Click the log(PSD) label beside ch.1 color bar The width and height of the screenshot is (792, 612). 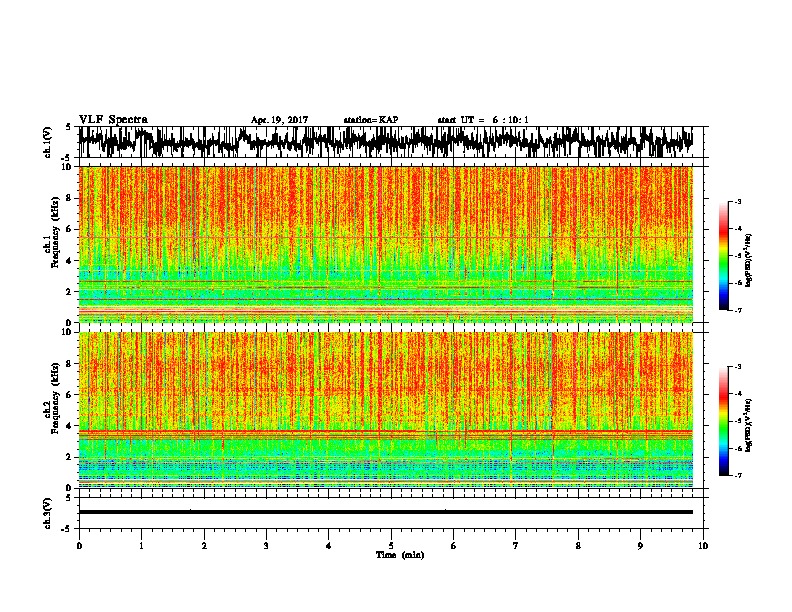[x=749, y=261]
